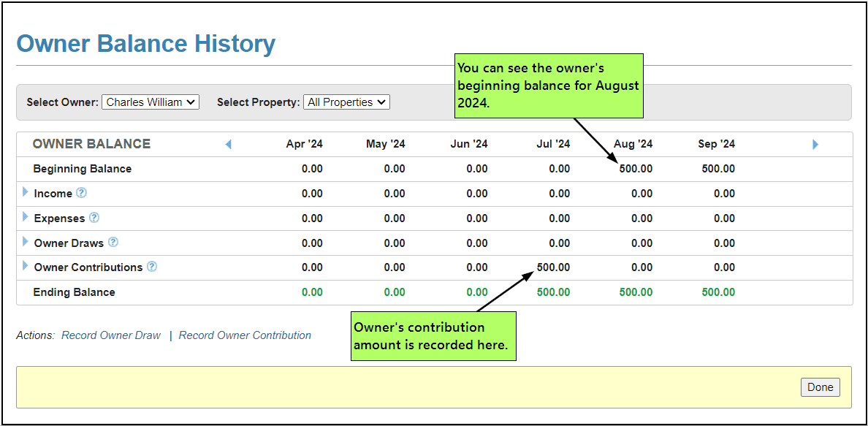The image size is (868, 426).
Task: Click the Jul '24 Ending Balance amount
Action: 553,292
